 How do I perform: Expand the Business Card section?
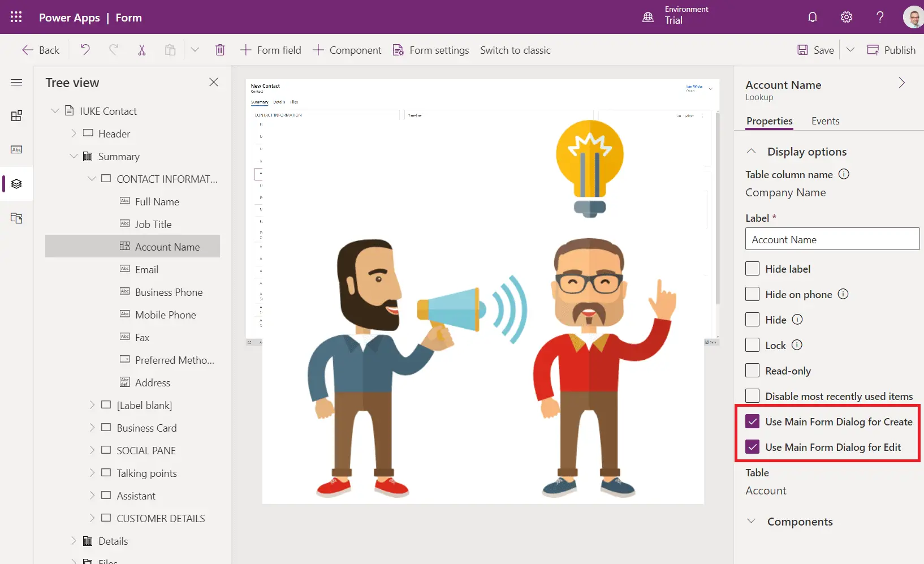[x=92, y=428]
